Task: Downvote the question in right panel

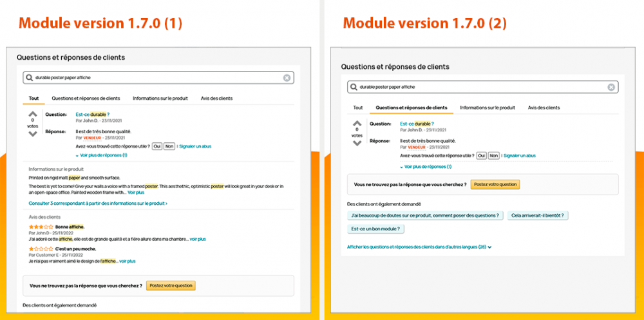Action: [x=357, y=143]
